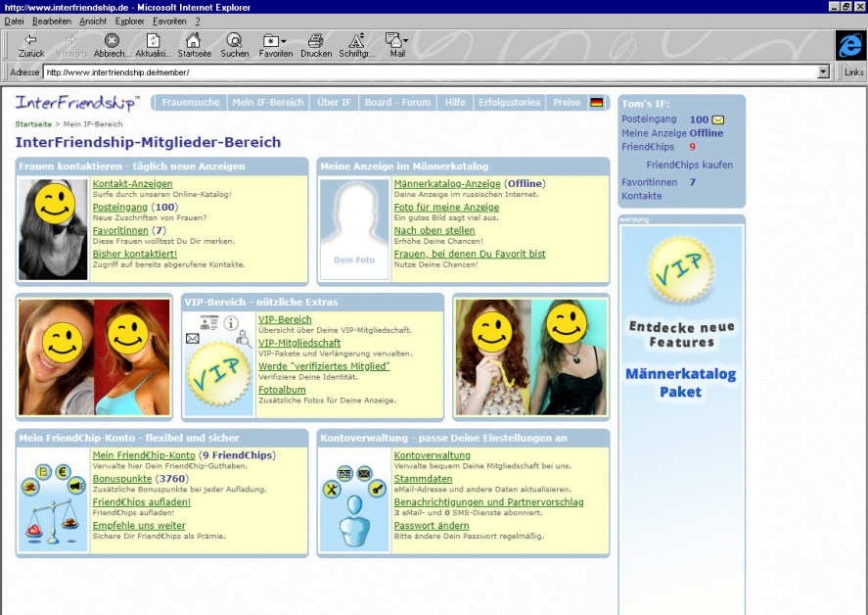Click the Startseite breadcrumb link
The image size is (868, 615).
pyautogui.click(x=33, y=124)
